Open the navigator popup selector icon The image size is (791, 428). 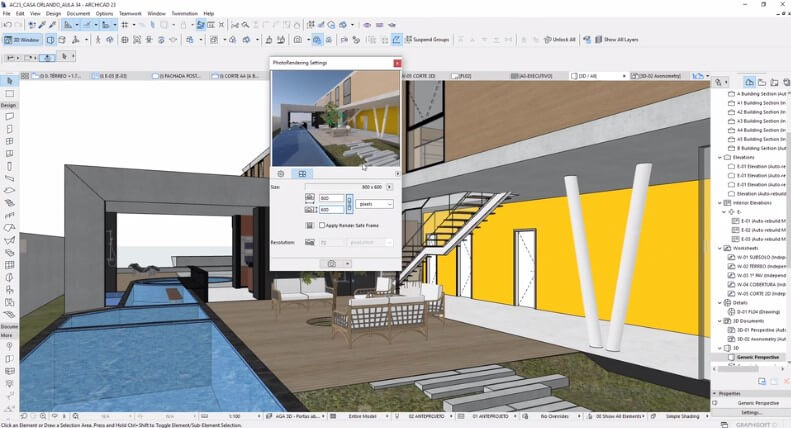point(721,82)
